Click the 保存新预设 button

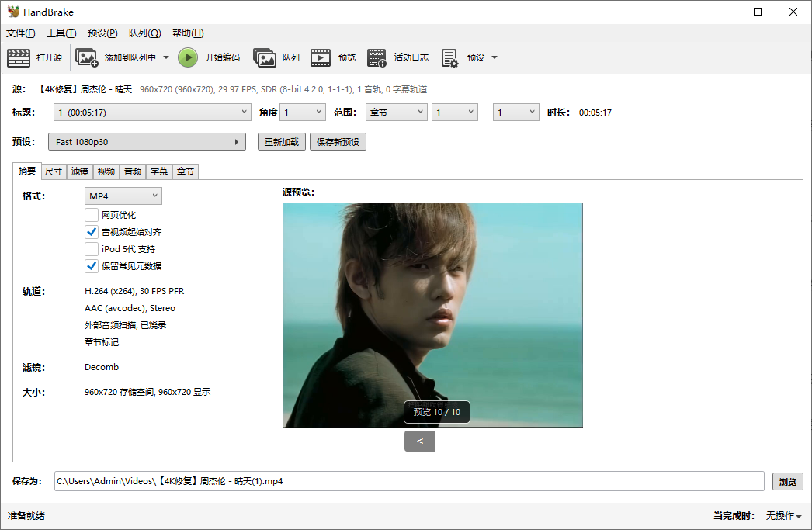pyautogui.click(x=338, y=142)
